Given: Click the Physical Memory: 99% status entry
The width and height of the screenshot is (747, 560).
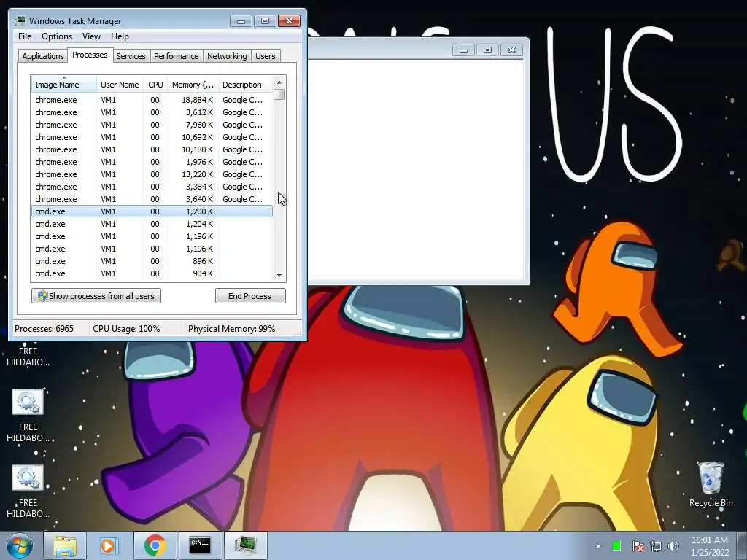Looking at the screenshot, I should [231, 329].
